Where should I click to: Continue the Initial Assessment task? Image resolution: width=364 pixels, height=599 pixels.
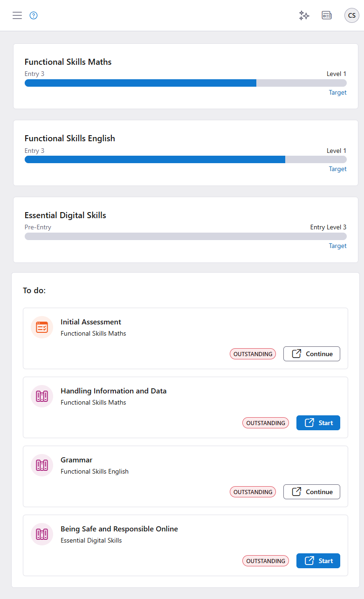(312, 354)
